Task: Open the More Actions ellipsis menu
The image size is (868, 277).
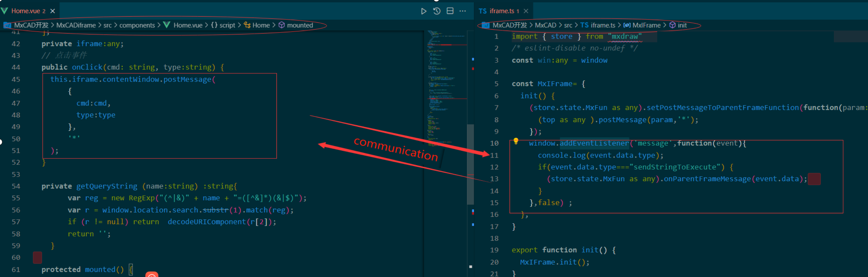Action: [x=463, y=11]
